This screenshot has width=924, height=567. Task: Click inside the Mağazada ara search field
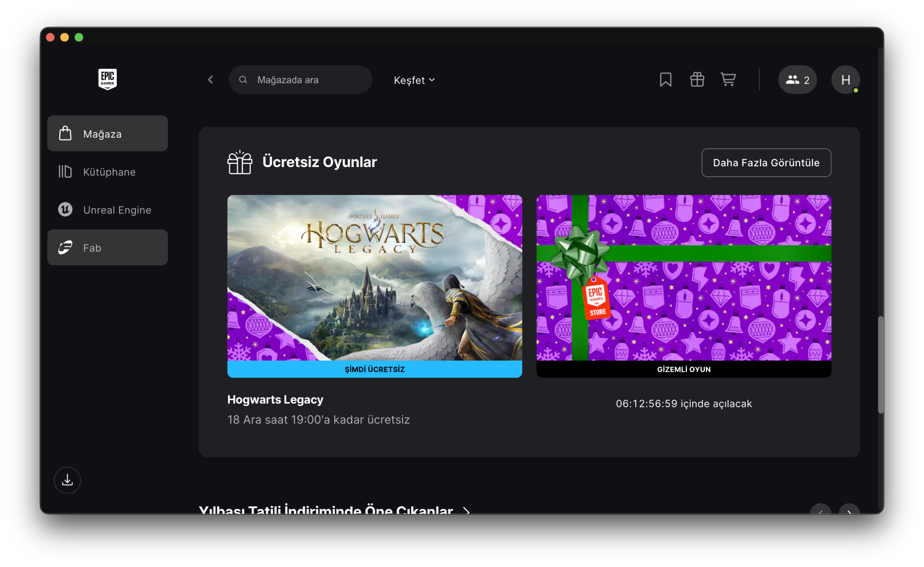pos(300,79)
